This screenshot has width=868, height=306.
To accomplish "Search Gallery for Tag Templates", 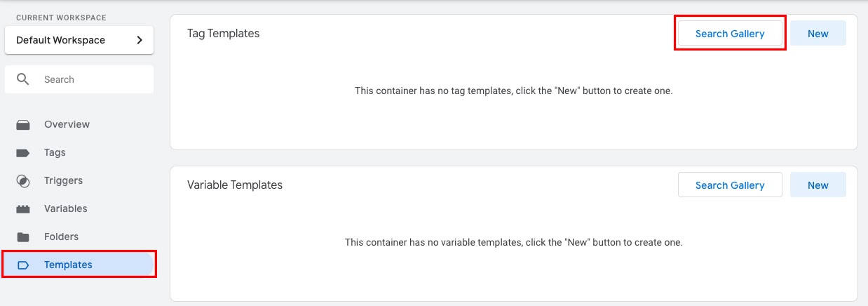I will [x=730, y=34].
